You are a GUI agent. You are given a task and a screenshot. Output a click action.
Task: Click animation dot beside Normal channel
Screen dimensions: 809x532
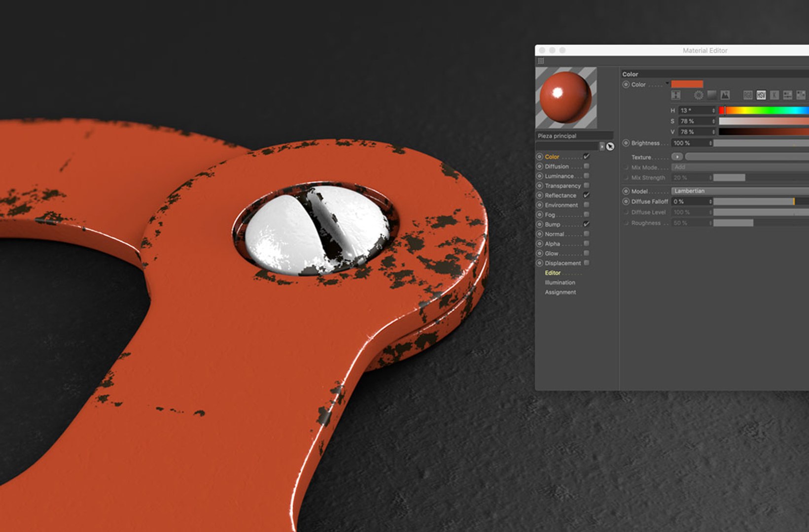539,234
